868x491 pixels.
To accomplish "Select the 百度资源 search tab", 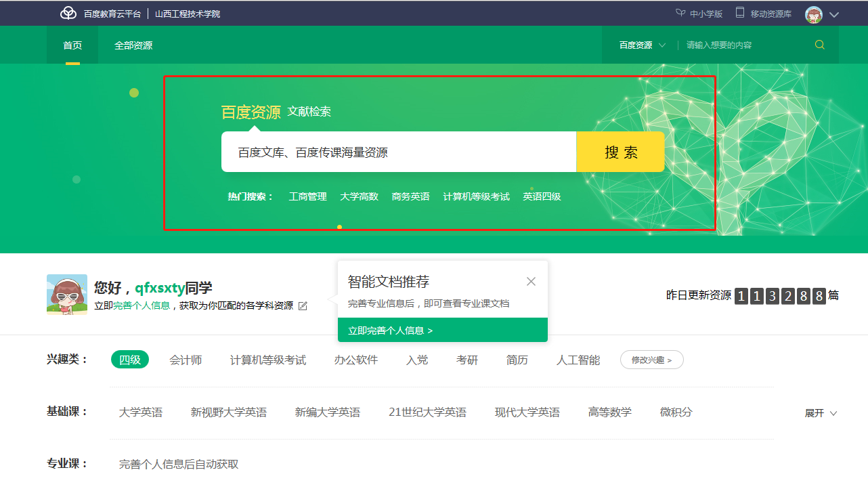I will click(x=251, y=112).
